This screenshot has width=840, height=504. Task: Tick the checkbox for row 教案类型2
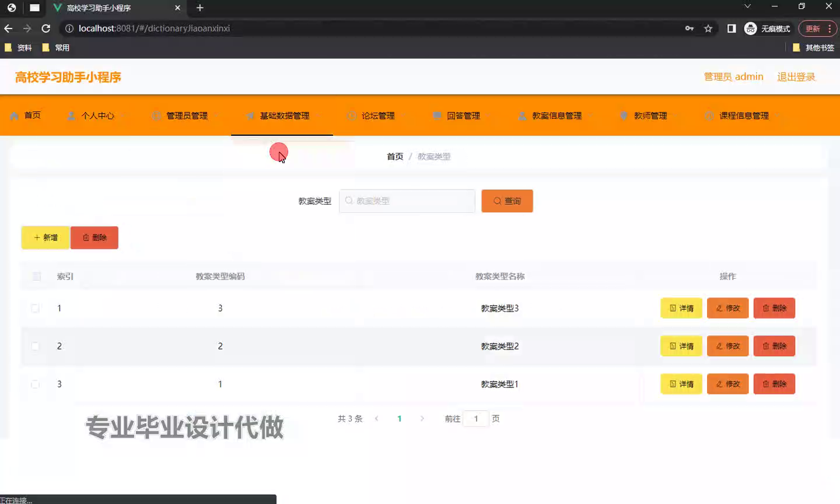click(x=35, y=346)
